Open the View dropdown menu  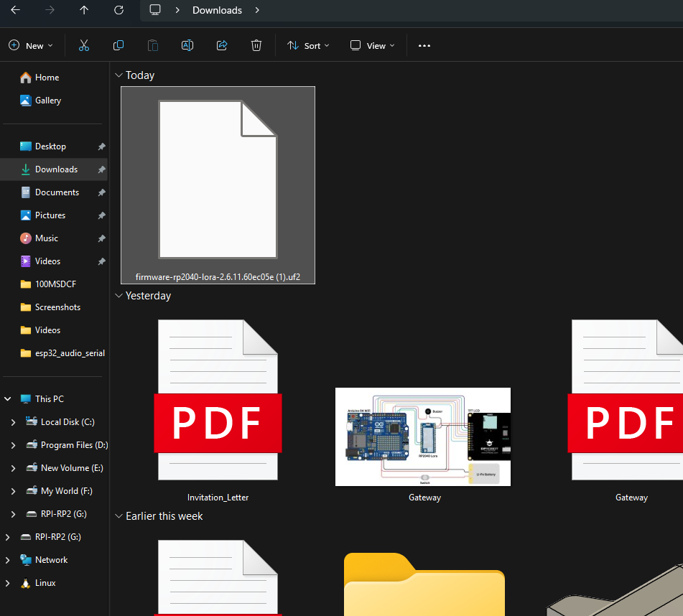point(372,45)
